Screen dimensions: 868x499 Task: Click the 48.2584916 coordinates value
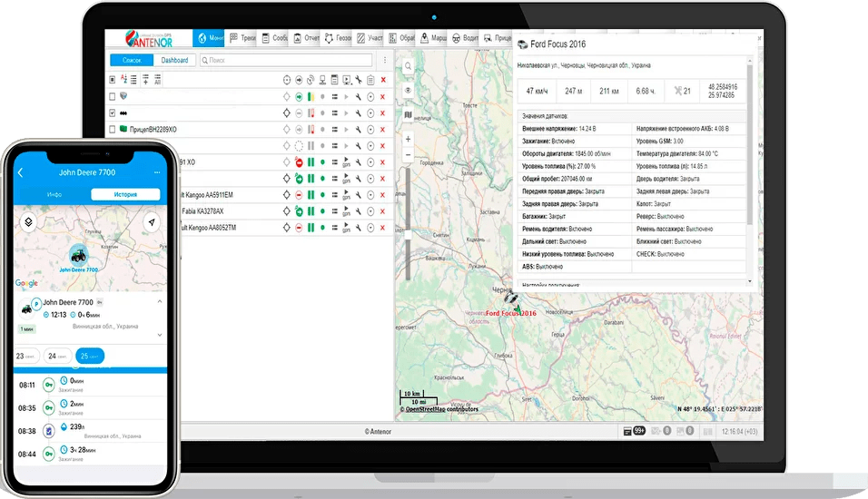pos(723,87)
